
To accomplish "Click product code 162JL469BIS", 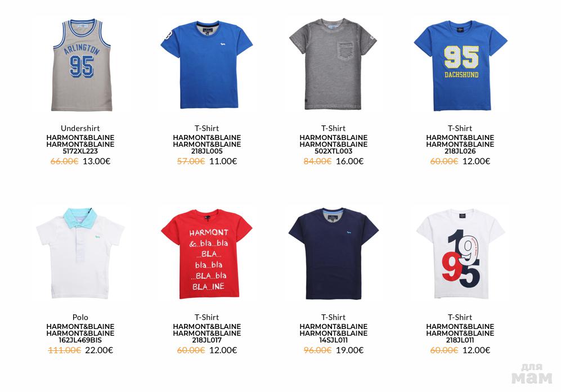I will 80,340.
